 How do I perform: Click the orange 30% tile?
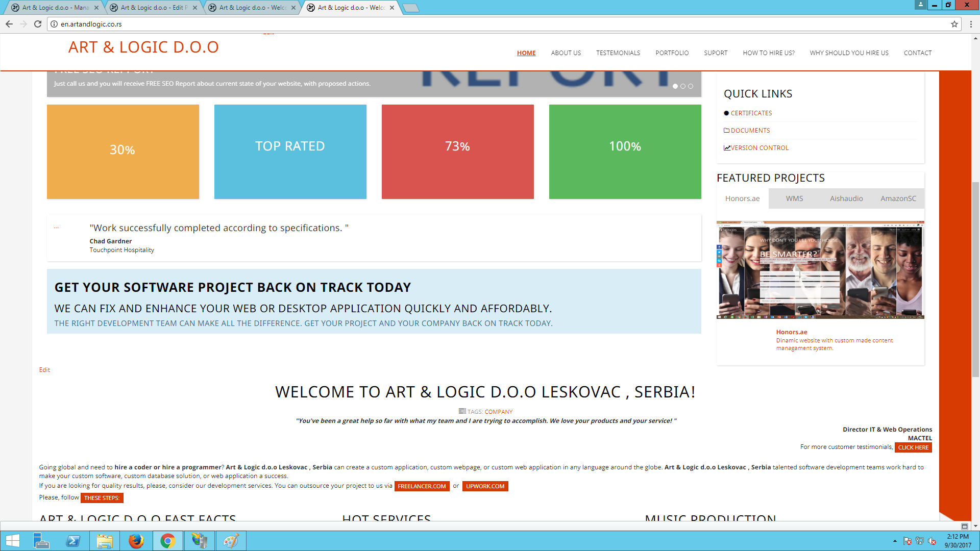coord(123,152)
